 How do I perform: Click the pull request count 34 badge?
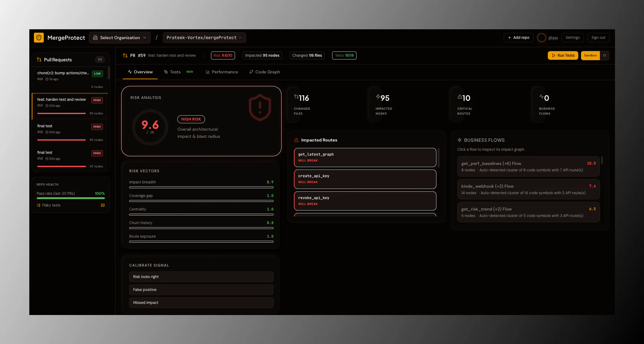coord(100,59)
